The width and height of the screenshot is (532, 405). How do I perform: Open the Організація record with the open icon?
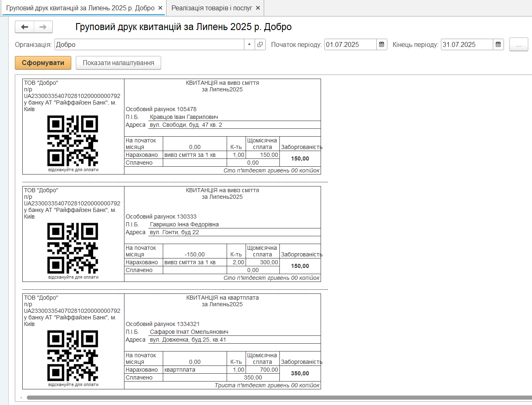(260, 44)
